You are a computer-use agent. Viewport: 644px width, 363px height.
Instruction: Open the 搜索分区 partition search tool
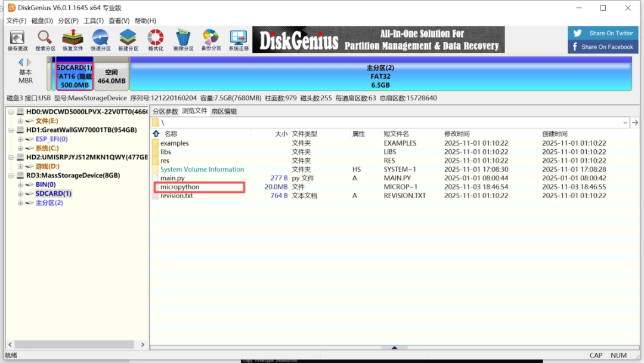click(x=44, y=39)
